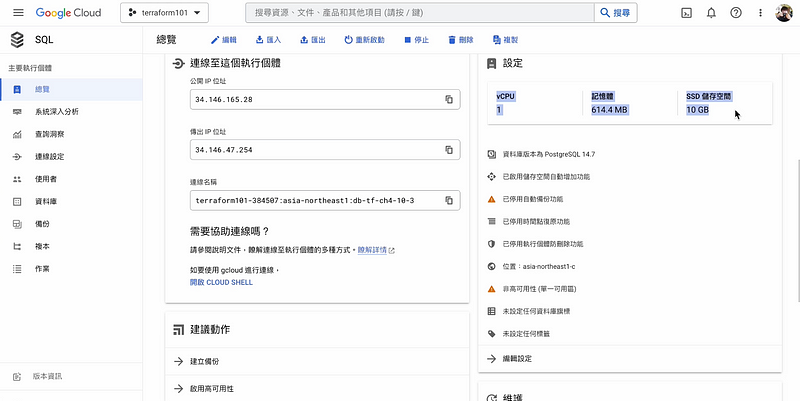Viewport: 800px width, 401px height.
Task: Click the 建議動作 header icon
Action: [178, 330]
